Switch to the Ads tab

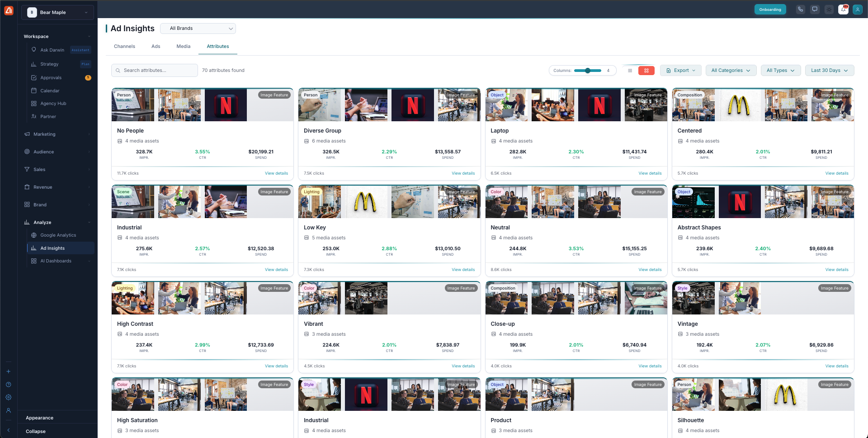point(156,47)
